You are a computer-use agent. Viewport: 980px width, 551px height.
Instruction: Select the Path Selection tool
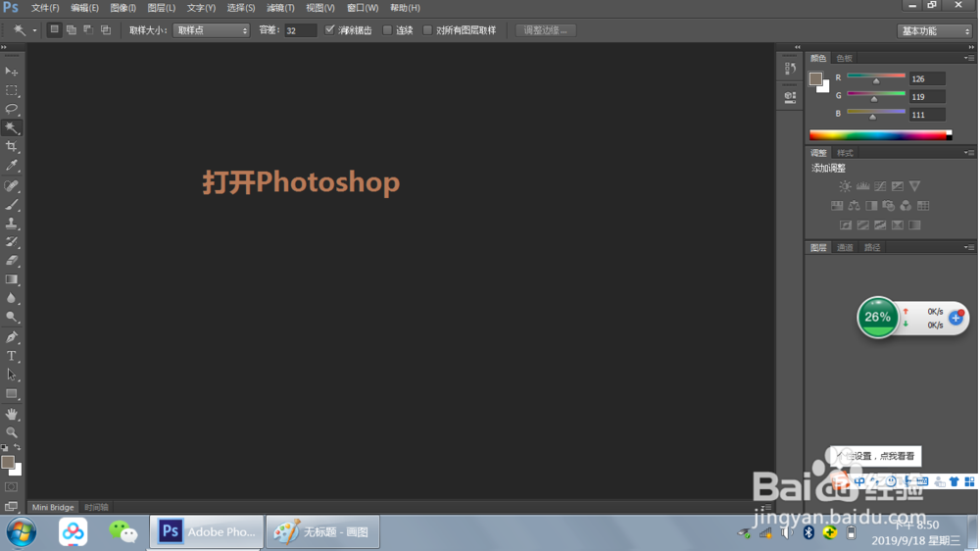[x=11, y=375]
